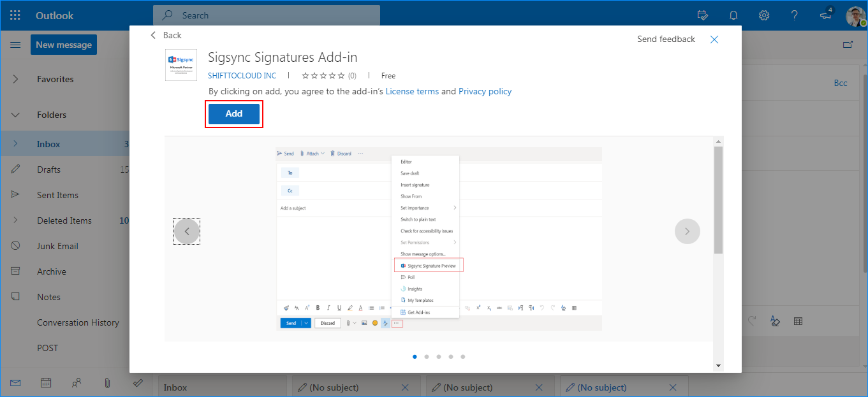Expand the Favorites section
This screenshot has width=868, height=397.
coord(15,79)
